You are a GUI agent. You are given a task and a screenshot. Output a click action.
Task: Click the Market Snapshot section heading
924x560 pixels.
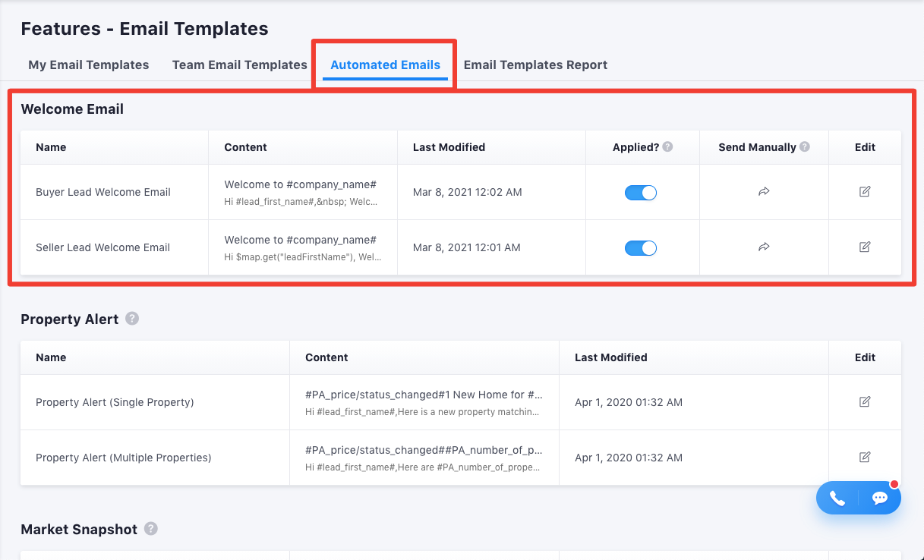(x=79, y=530)
